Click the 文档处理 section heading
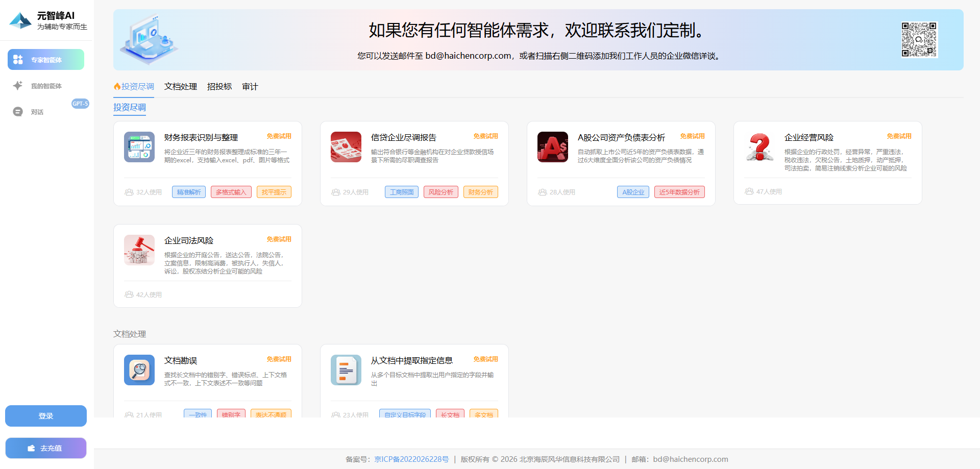This screenshot has width=980, height=469. tap(130, 334)
